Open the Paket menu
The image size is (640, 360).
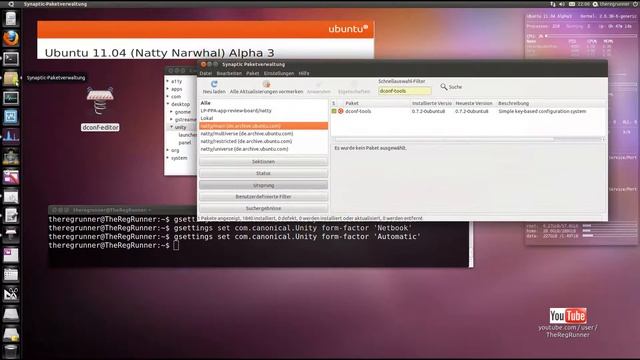(252, 73)
